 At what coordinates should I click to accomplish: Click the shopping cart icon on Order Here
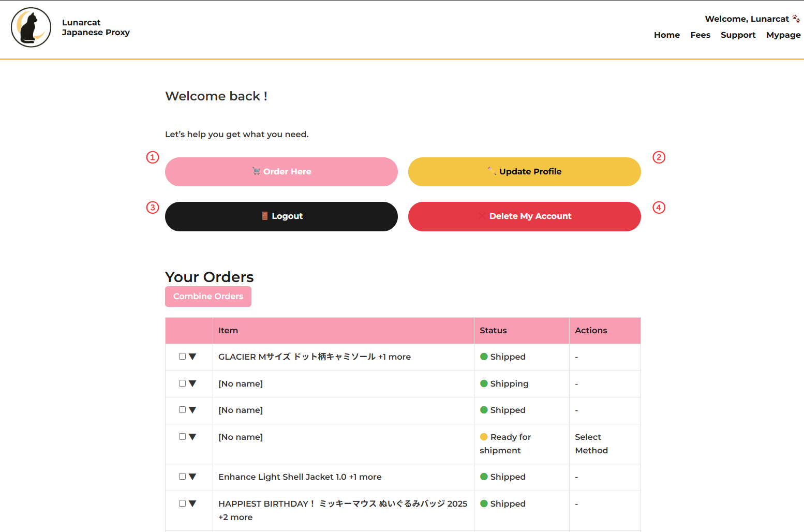[x=256, y=171]
